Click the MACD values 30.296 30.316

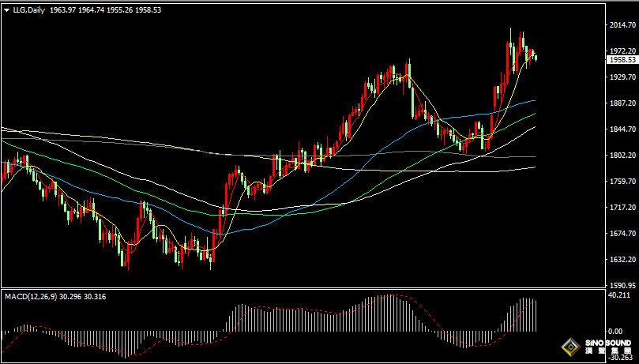83,297
